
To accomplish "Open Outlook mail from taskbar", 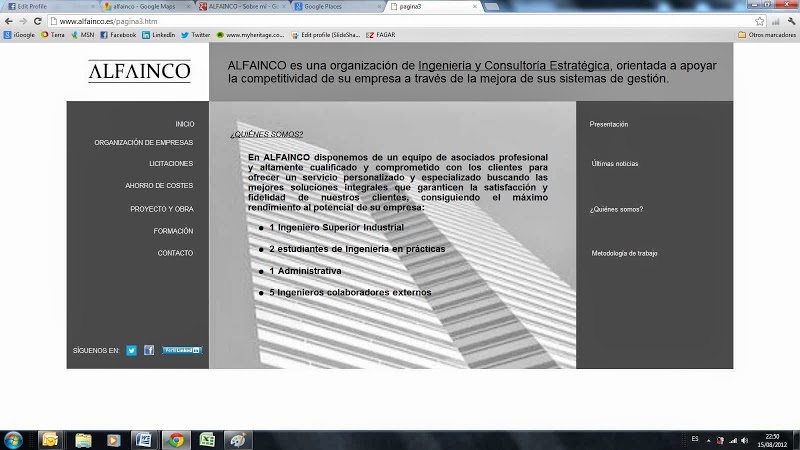I will point(50,440).
